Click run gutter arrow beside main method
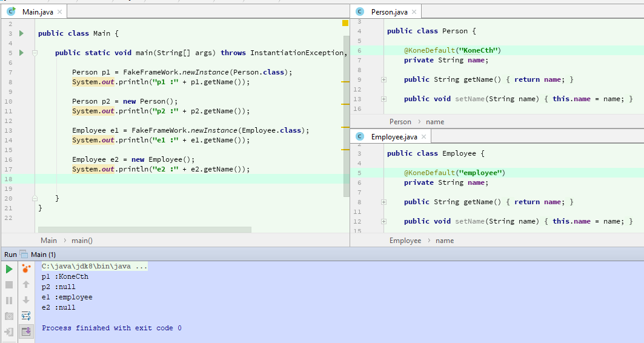Image resolution: width=644 pixels, height=343 pixels. (21, 53)
